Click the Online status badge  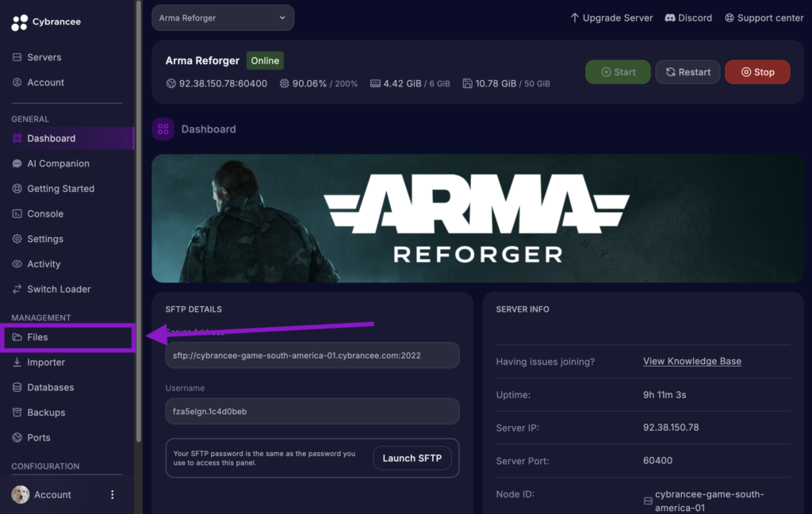tap(265, 60)
